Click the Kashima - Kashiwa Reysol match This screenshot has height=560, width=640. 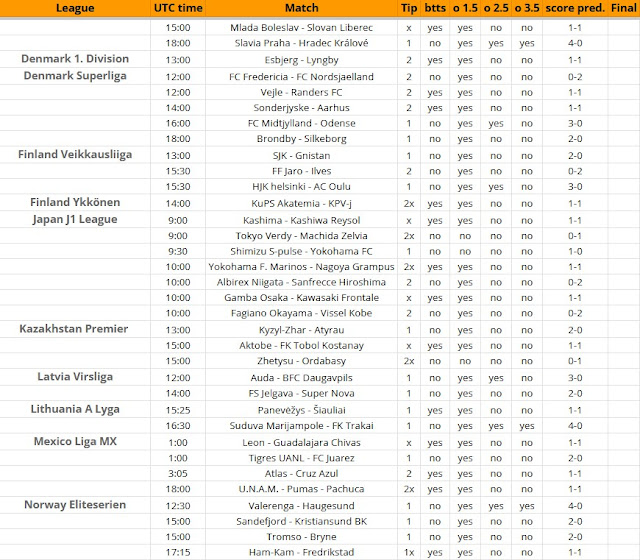coord(302,220)
